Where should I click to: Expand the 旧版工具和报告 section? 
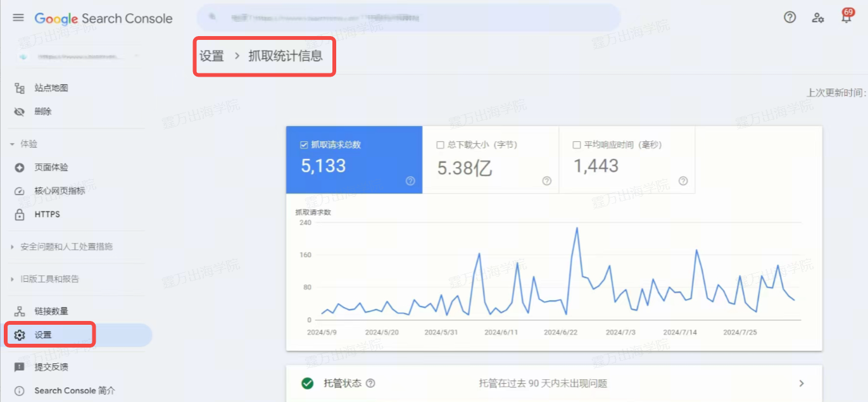(12, 279)
